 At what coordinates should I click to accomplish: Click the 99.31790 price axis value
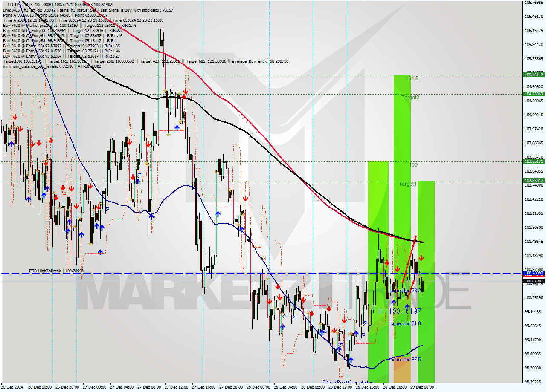534,340
